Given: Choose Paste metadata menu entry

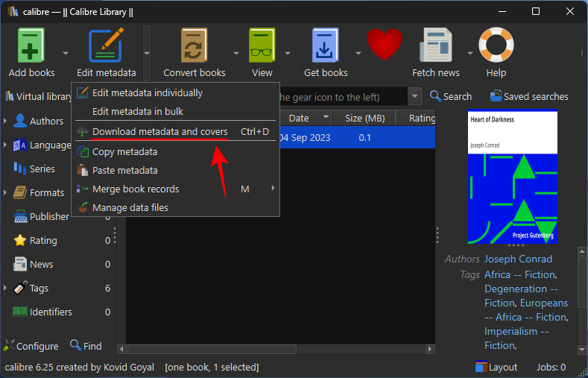Looking at the screenshot, I should tap(175, 170).
